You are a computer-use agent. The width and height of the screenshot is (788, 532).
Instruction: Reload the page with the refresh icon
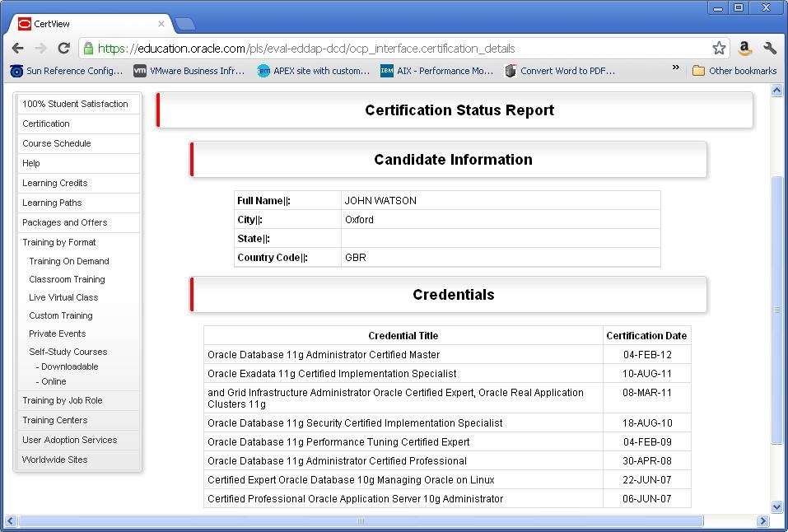[64, 49]
